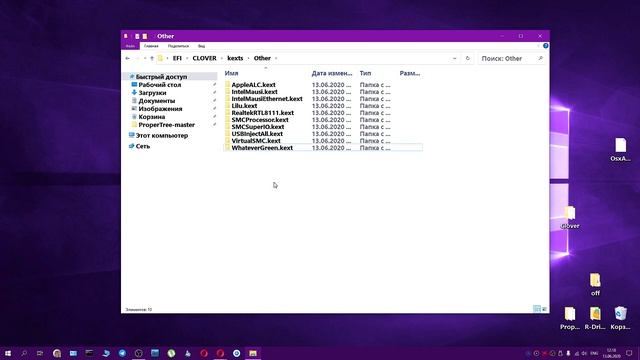Expand recent locations dropdown arrow

(145, 58)
